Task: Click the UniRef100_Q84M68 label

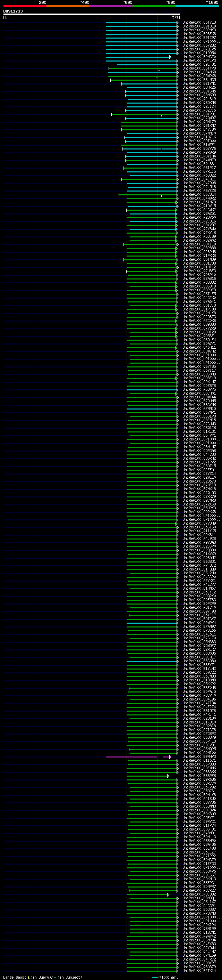Action: [199, 72]
